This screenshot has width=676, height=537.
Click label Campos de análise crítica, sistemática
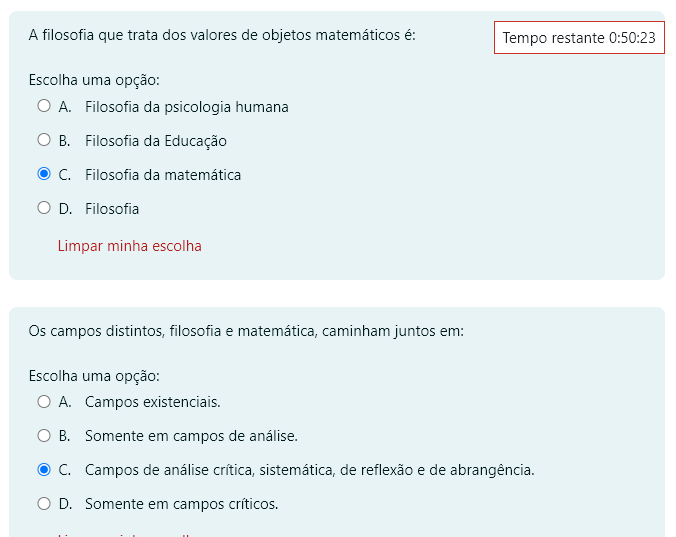[310, 470]
